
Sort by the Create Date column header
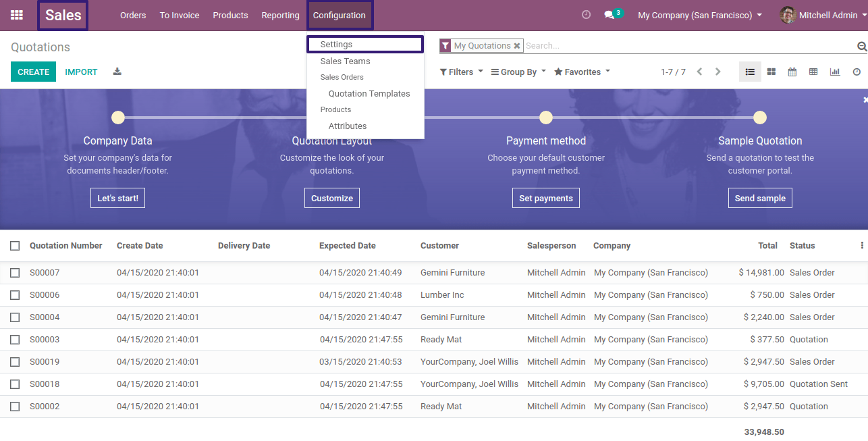click(140, 246)
